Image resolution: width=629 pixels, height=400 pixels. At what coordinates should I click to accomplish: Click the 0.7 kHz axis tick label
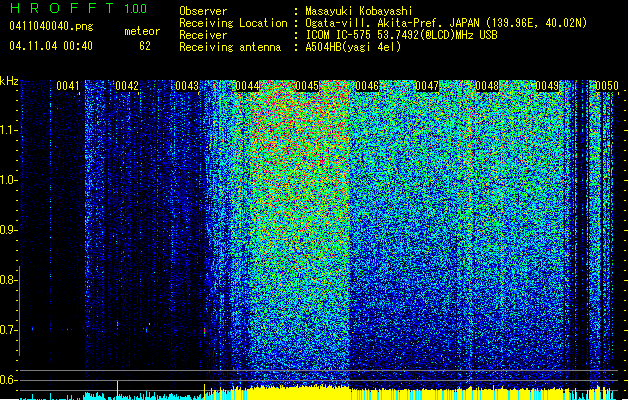pyautogui.click(x=8, y=330)
